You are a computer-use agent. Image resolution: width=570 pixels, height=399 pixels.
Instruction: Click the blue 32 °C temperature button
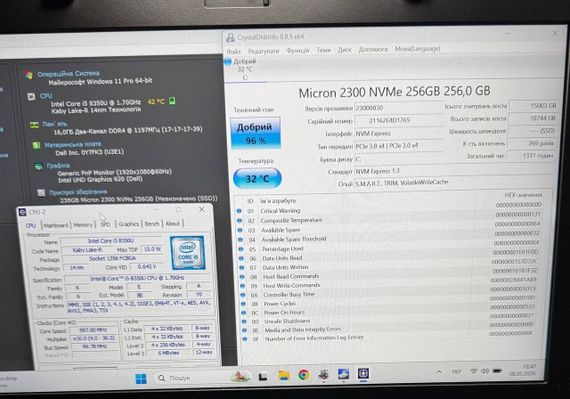click(257, 178)
